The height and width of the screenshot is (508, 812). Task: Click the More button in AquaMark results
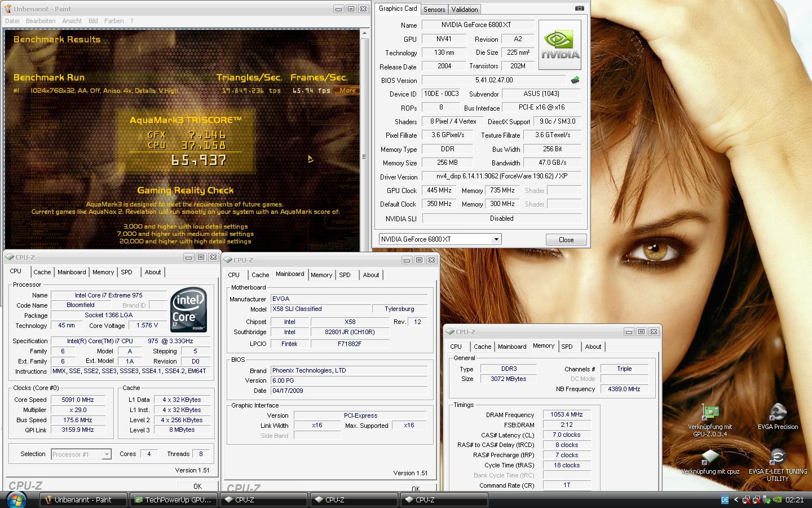pos(347,90)
